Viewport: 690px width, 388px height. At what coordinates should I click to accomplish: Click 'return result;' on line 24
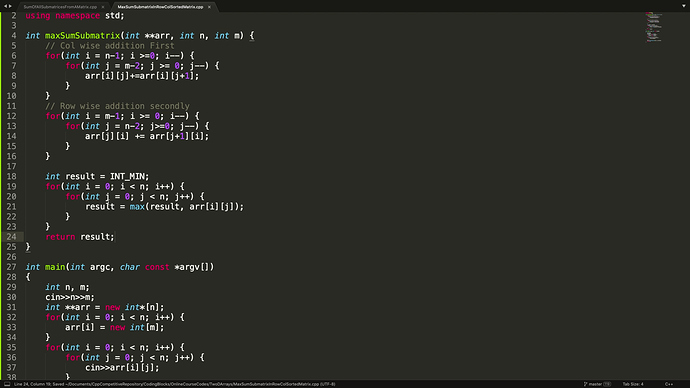pos(80,237)
